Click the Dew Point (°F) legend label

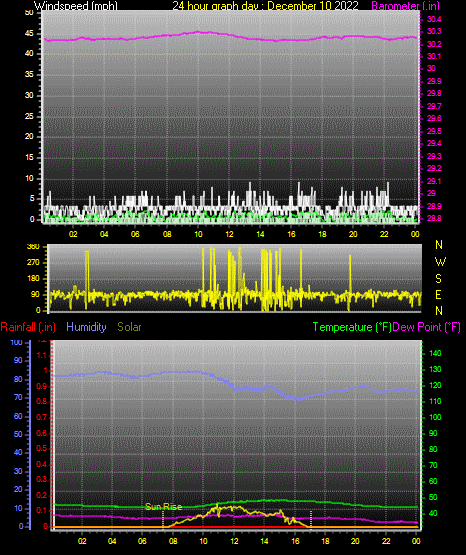pyautogui.click(x=427, y=327)
